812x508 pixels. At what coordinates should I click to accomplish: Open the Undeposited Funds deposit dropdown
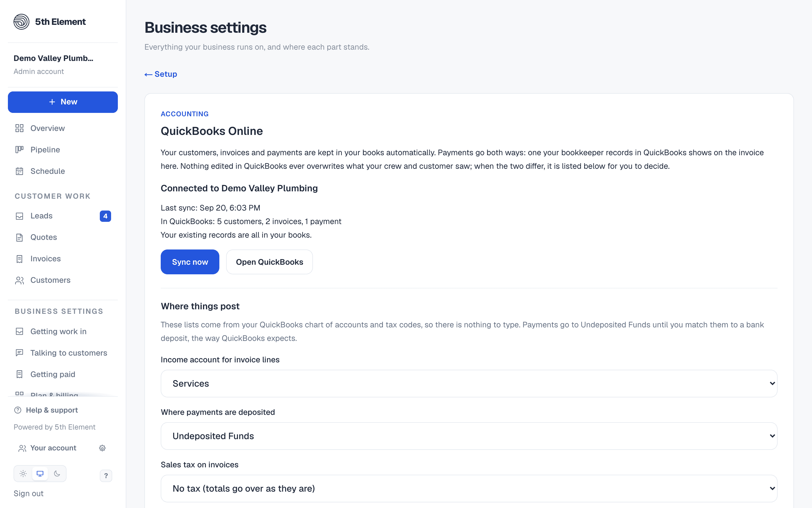click(469, 436)
